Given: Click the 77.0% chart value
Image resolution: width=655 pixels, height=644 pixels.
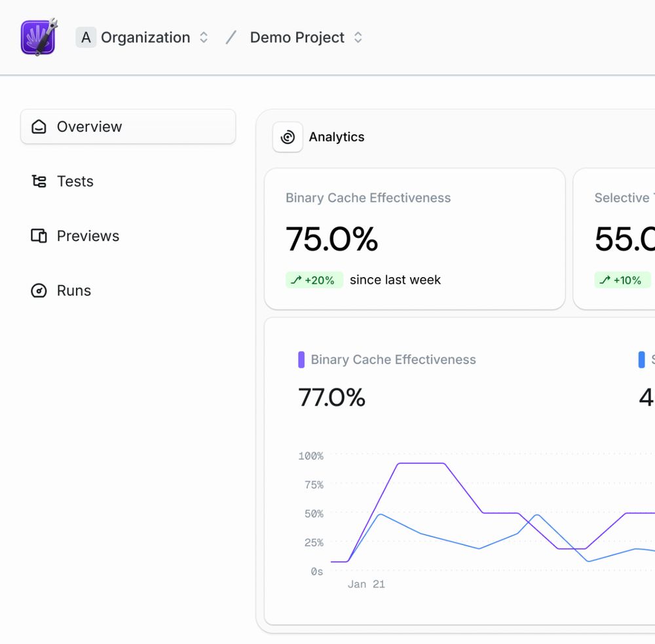Looking at the screenshot, I should [x=331, y=397].
